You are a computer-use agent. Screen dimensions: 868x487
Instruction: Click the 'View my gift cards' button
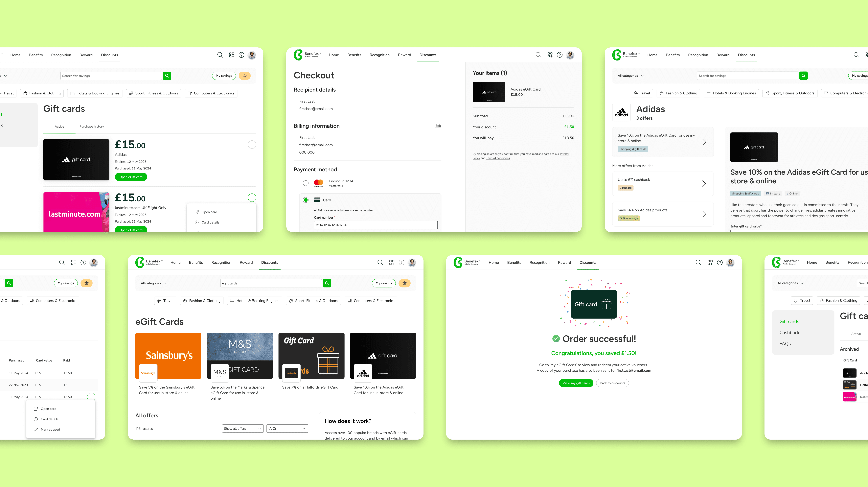tap(576, 383)
